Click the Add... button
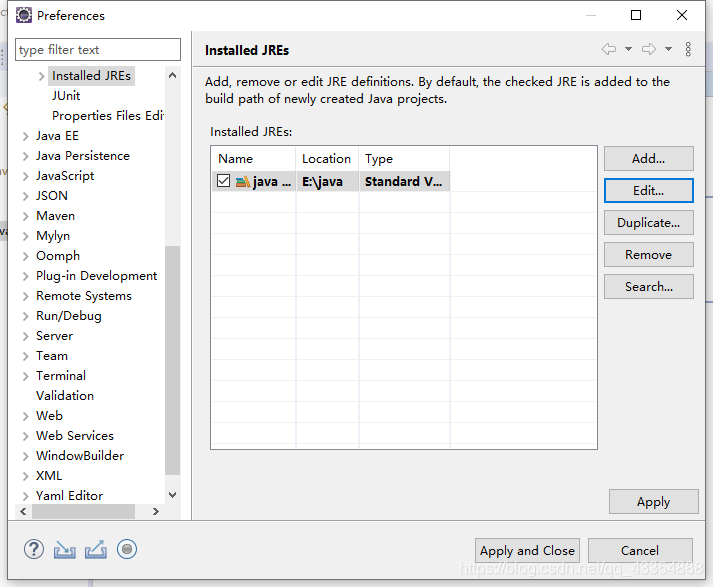Image resolution: width=713 pixels, height=587 pixels. (x=648, y=159)
